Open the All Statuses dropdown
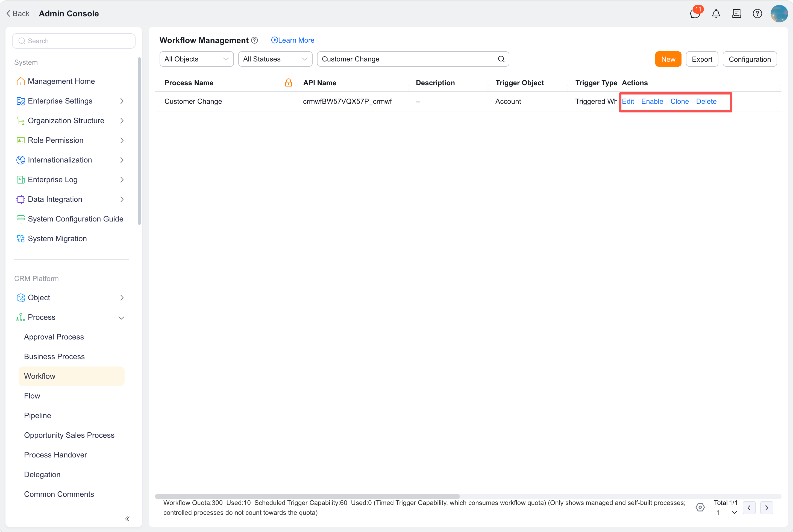Viewport: 793px width, 532px height. point(275,59)
